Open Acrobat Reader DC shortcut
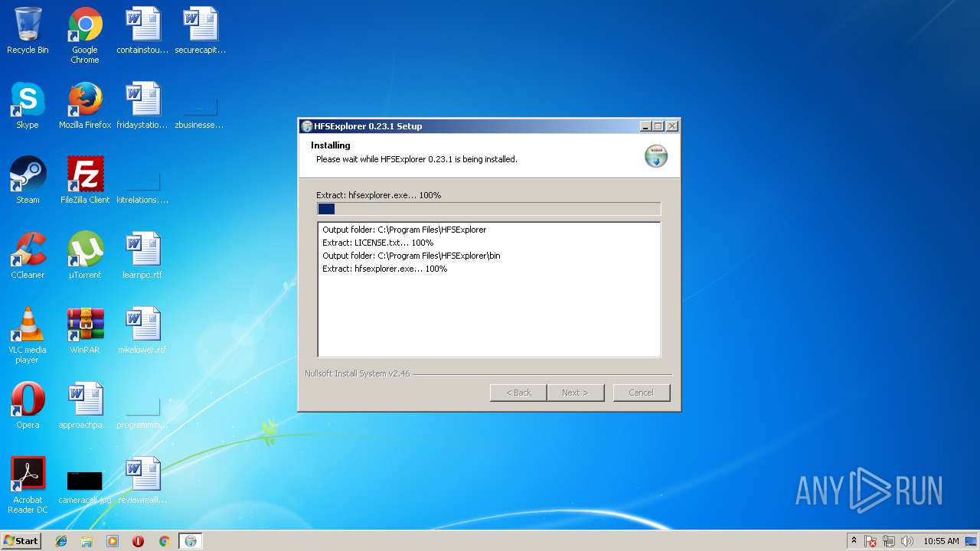980x551 pixels. (28, 485)
